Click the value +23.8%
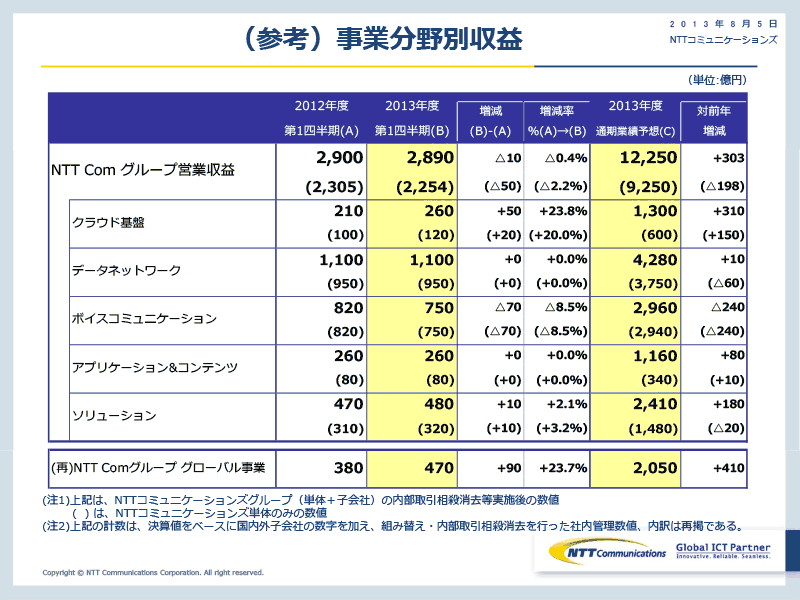Screen dimensions: 800x600 coord(563,211)
